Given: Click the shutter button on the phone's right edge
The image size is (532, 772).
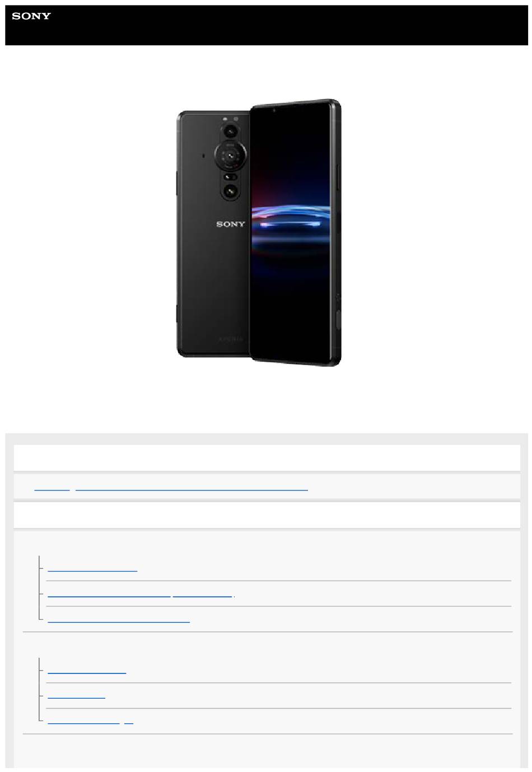Looking at the screenshot, I should [x=338, y=319].
